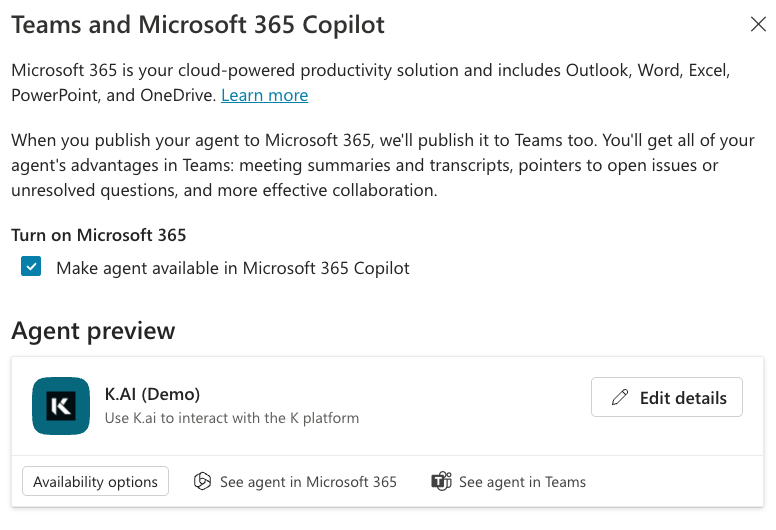This screenshot has height=530, width=776.
Task: Select the K.AI (Demo) agent name
Action: [153, 393]
